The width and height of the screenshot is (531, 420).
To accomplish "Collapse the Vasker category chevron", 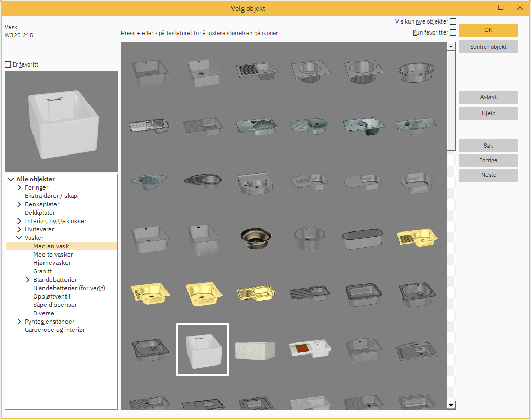I will (x=19, y=238).
